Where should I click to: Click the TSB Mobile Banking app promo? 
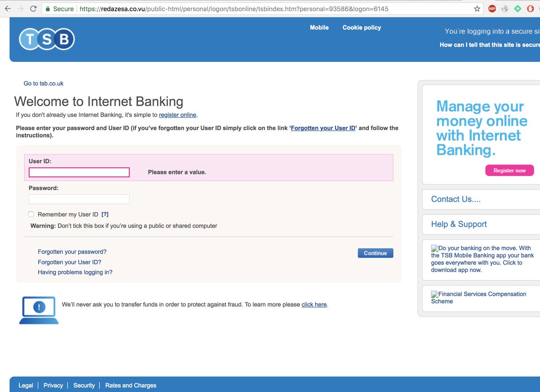click(482, 259)
